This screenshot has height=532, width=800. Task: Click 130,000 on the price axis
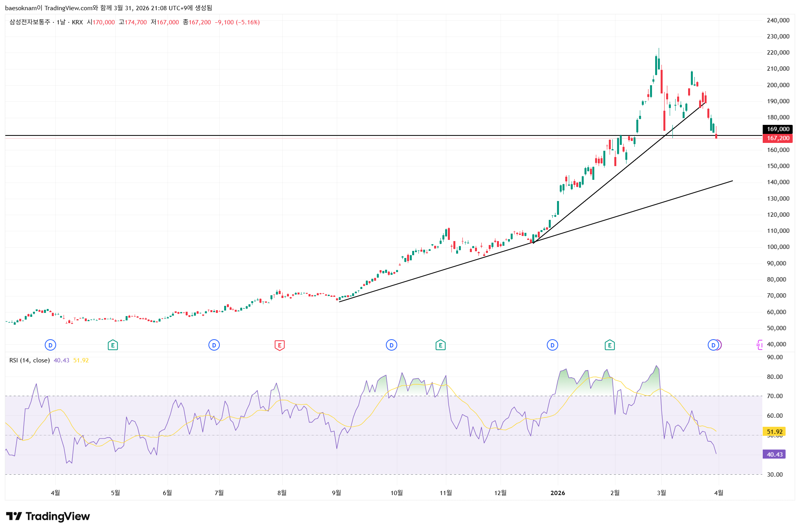[778, 199]
